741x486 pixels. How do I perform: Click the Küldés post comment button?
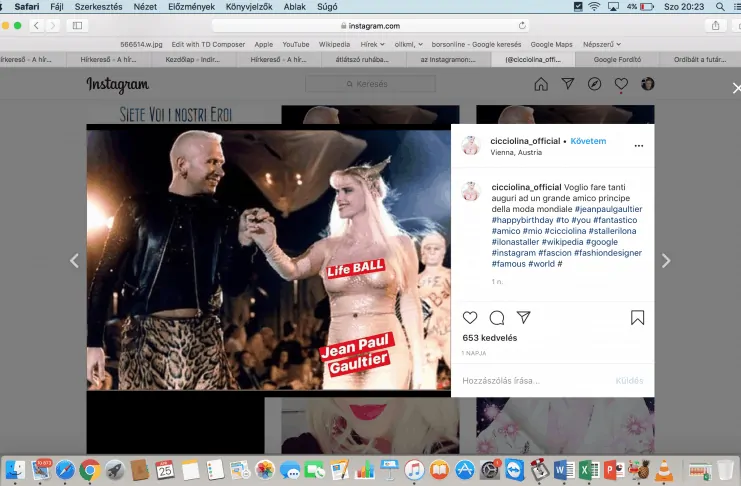click(x=629, y=381)
